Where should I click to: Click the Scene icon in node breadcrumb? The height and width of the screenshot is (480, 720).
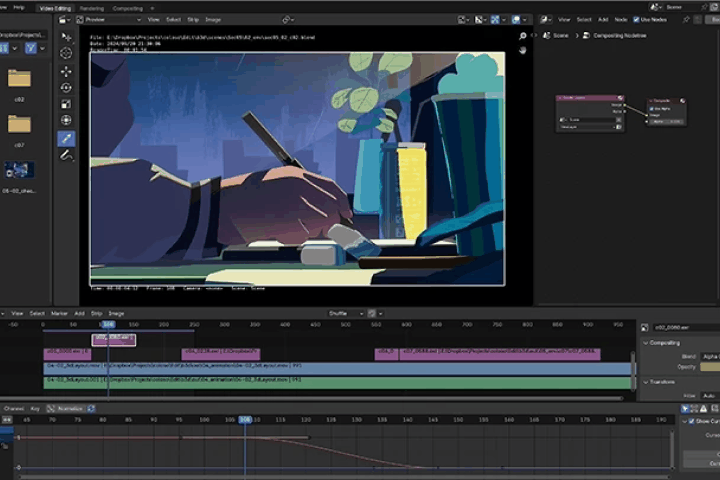pos(546,35)
